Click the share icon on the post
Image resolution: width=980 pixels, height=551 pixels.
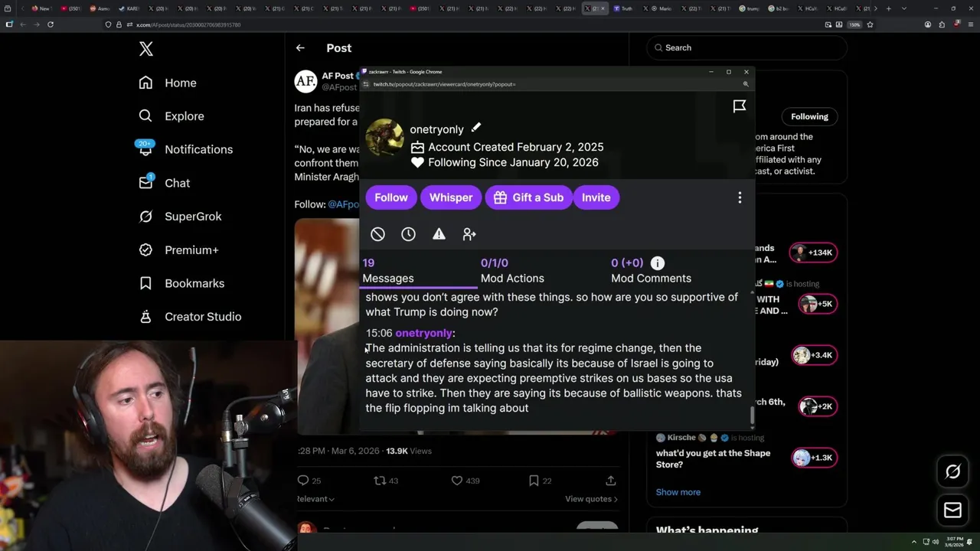point(611,481)
